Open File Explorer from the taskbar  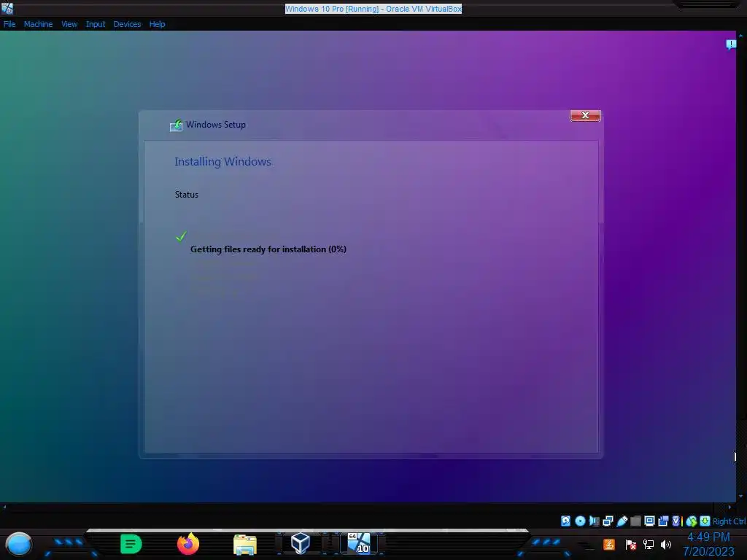click(x=245, y=545)
